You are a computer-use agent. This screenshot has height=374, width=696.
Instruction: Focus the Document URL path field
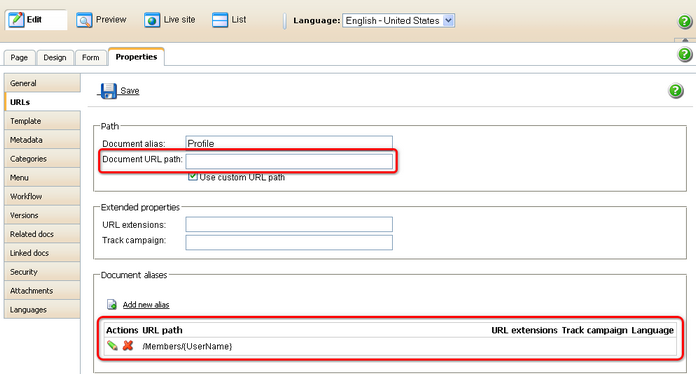pyautogui.click(x=289, y=161)
